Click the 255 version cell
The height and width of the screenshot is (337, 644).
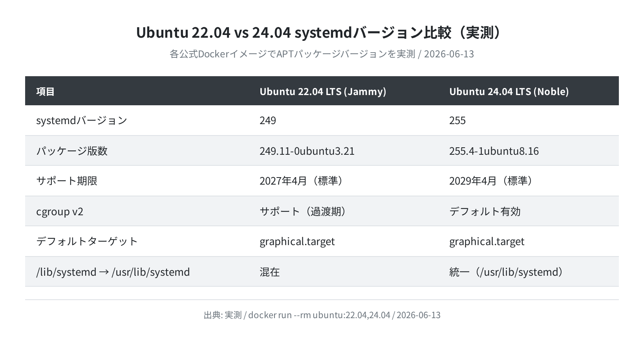click(x=457, y=120)
